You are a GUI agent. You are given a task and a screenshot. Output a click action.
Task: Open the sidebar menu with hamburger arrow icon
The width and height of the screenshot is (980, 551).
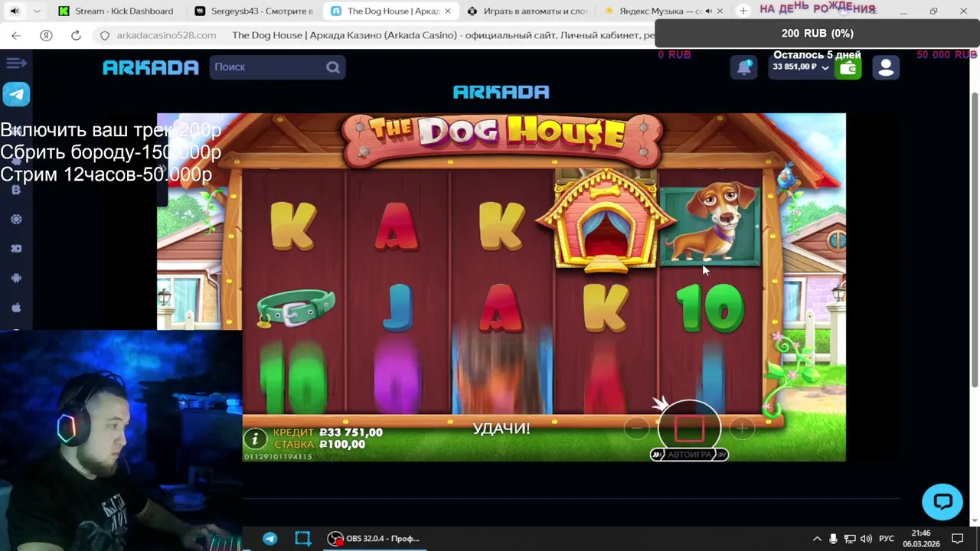16,64
